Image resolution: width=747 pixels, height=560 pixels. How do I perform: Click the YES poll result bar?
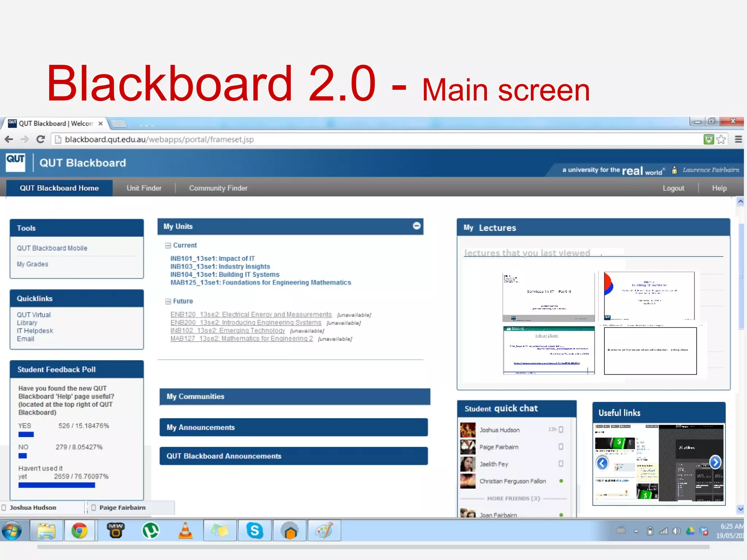(26, 434)
